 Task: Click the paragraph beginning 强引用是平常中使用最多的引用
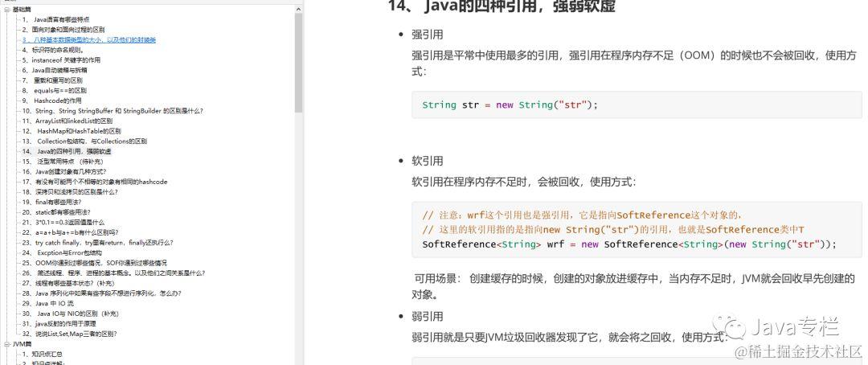[634, 64]
